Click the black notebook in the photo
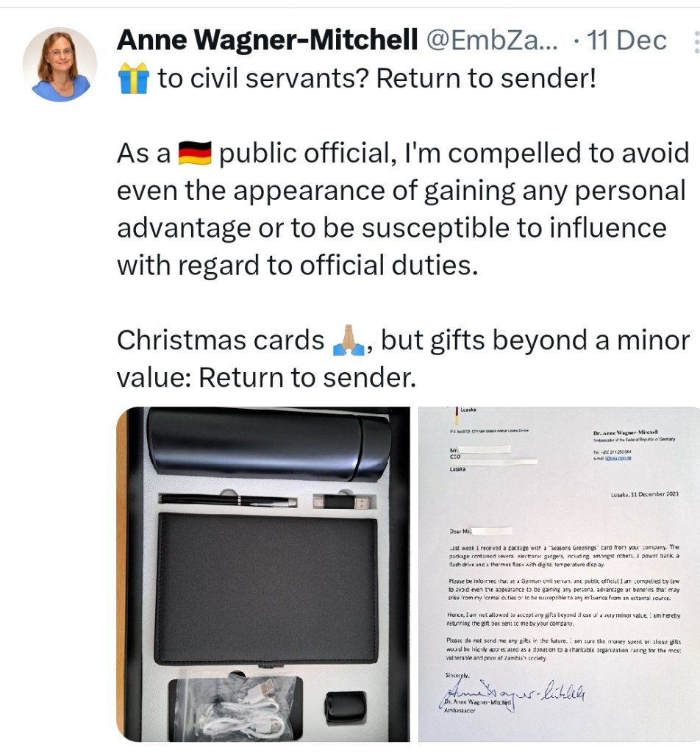Image resolution: width=700 pixels, height=753 pixels. (x=267, y=588)
